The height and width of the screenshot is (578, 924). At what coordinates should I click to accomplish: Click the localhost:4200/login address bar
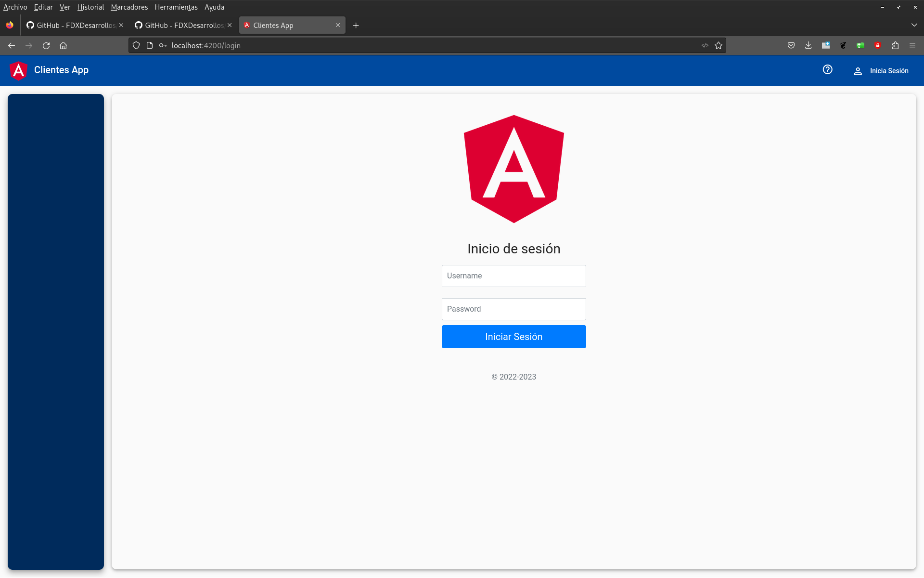pos(428,45)
